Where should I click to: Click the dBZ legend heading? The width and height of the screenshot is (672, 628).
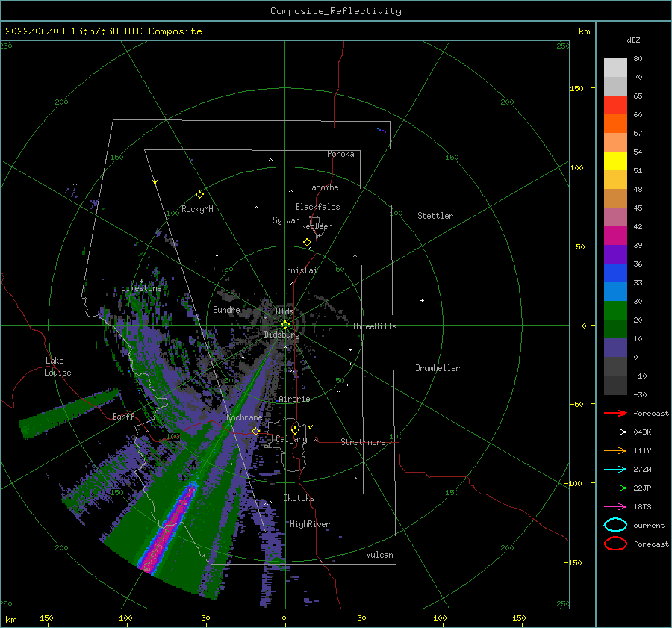pos(633,40)
